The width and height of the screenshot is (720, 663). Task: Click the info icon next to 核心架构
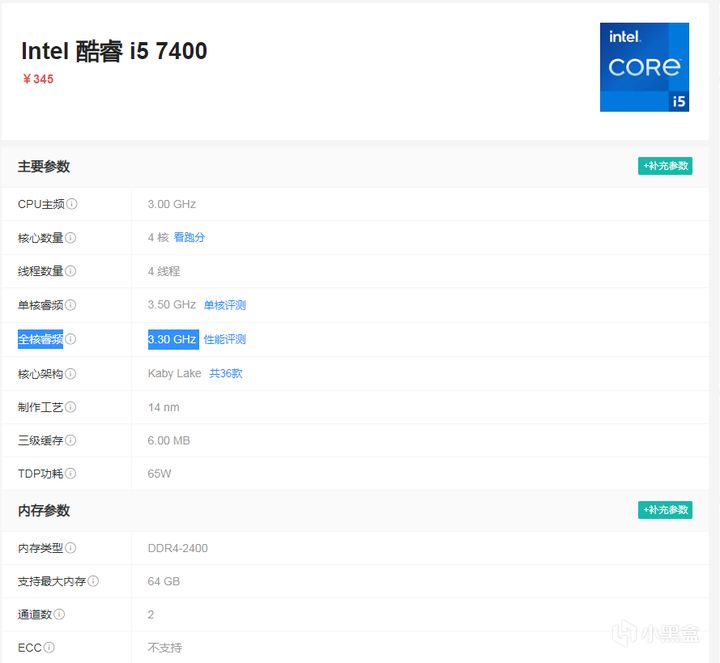coord(70,373)
